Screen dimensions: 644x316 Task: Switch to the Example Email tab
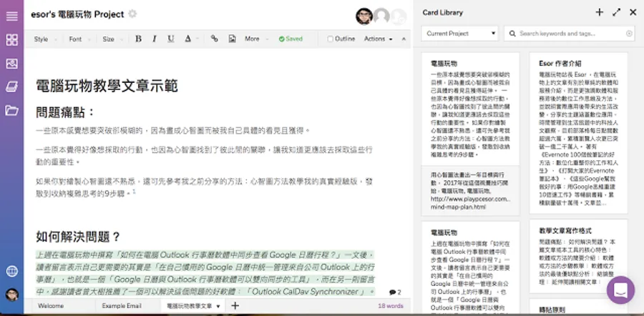click(122, 306)
